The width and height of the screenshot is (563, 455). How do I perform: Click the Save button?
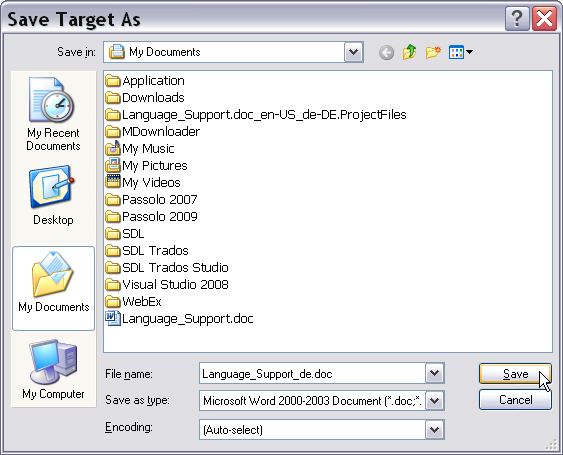pyautogui.click(x=515, y=374)
